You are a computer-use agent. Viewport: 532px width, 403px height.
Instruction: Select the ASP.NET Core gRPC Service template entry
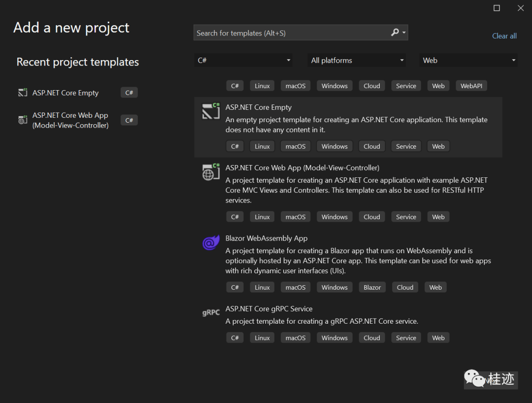269,308
